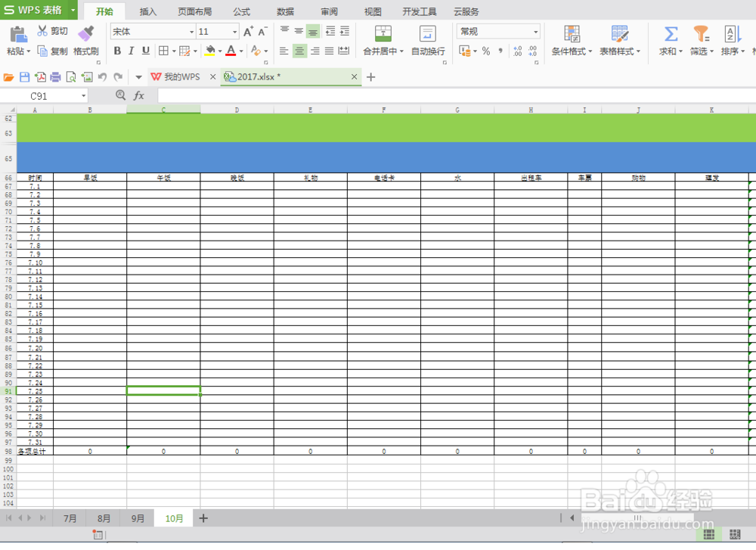Export to PDF icon
The height and width of the screenshot is (550, 756).
pos(41,77)
